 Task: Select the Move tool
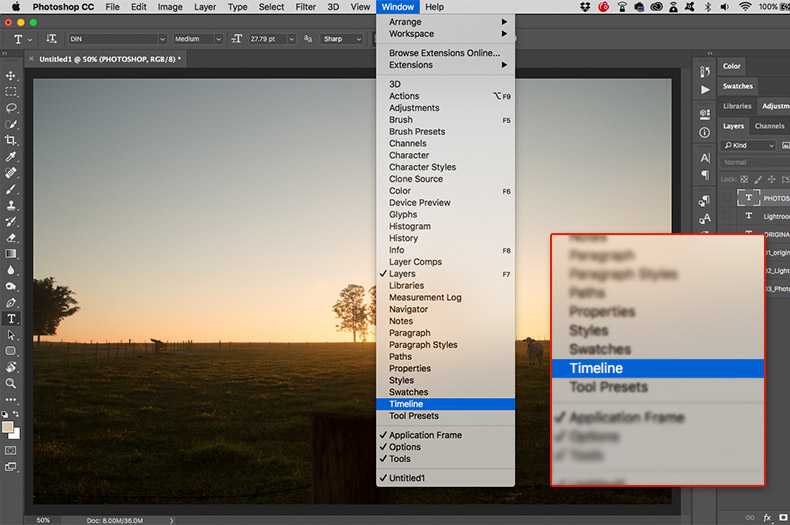coord(11,76)
